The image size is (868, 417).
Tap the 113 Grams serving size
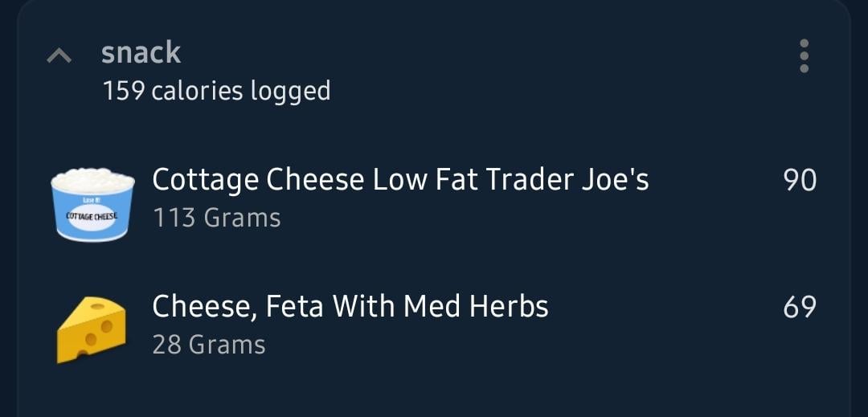click(x=216, y=218)
